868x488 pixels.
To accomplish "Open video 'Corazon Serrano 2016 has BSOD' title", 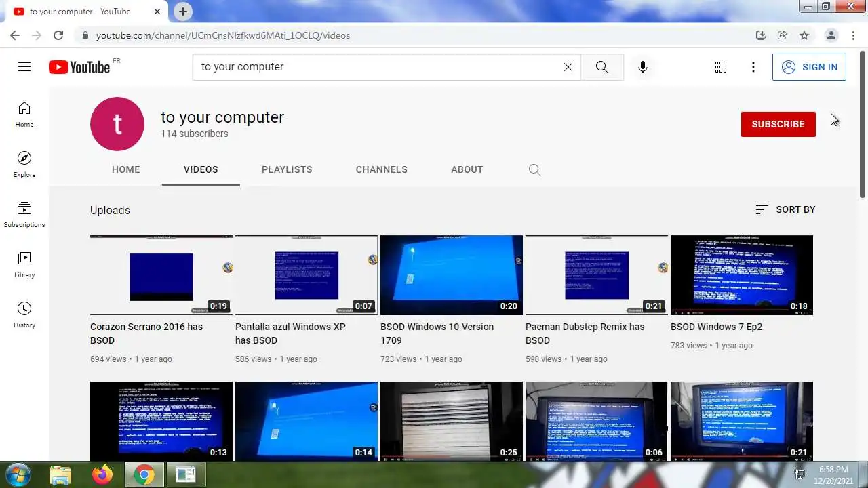I will [146, 333].
